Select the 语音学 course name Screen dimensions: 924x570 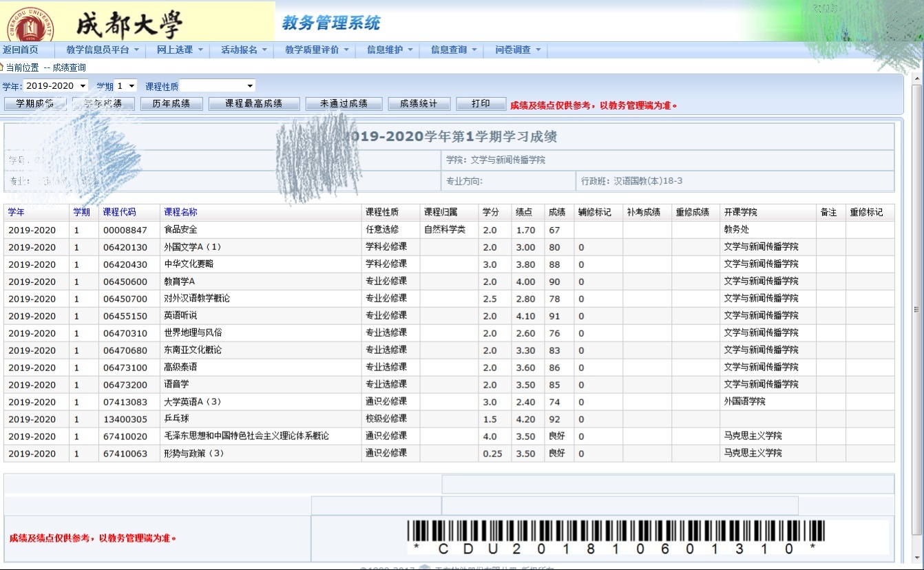(x=176, y=385)
